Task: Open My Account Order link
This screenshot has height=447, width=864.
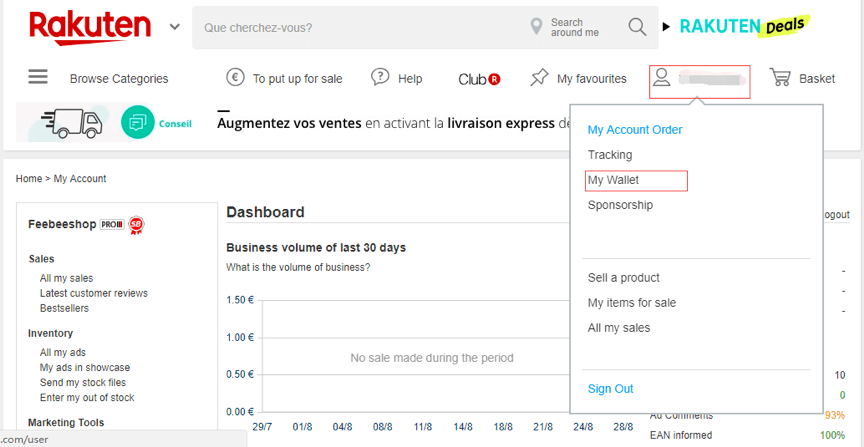Action: [x=635, y=130]
